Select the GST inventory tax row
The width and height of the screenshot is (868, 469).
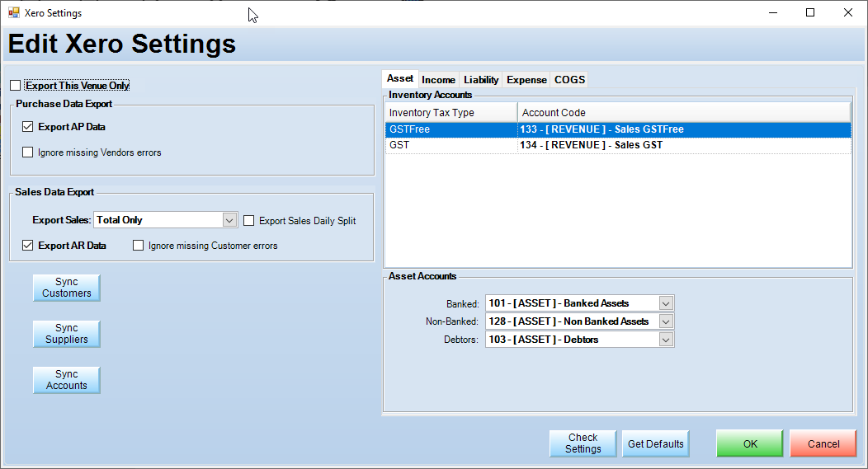coord(618,145)
